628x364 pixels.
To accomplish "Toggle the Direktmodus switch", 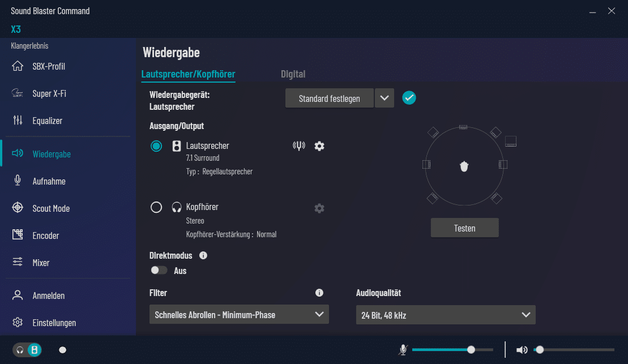I will [159, 271].
